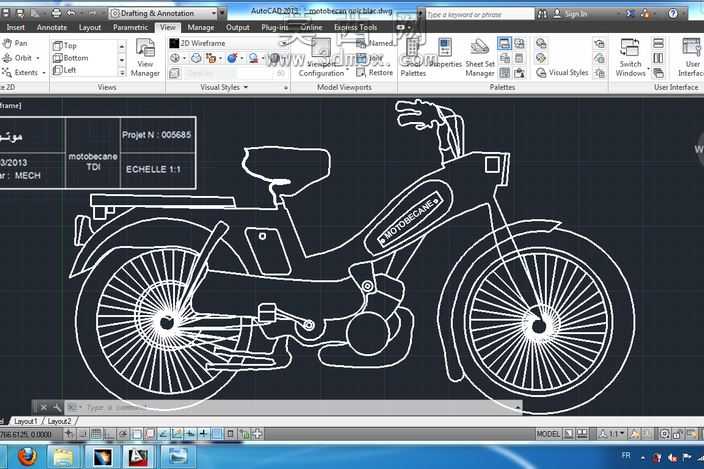Image resolution: width=704 pixels, height=469 pixels.
Task: Open the Visual Styles palette button
Action: (x=562, y=72)
